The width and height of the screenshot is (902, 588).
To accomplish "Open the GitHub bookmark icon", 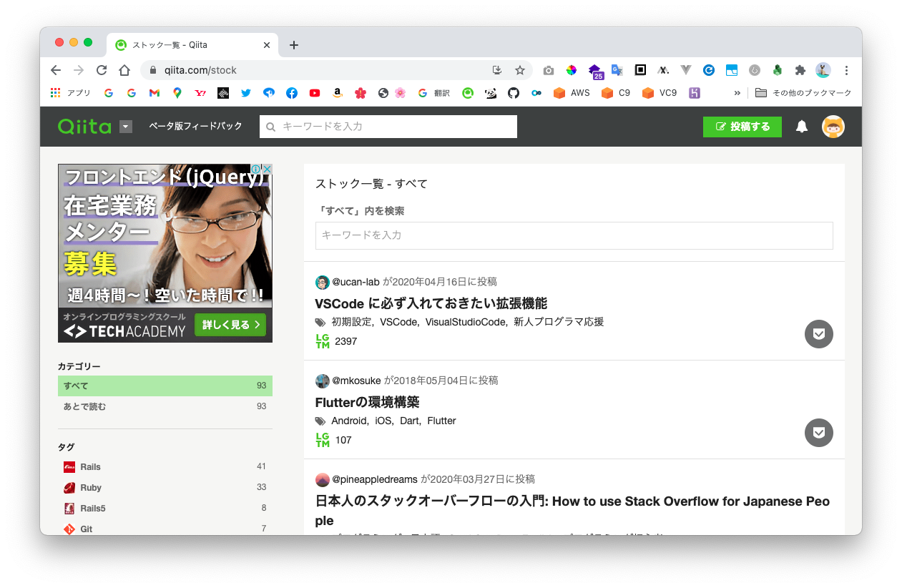I will pos(513,93).
